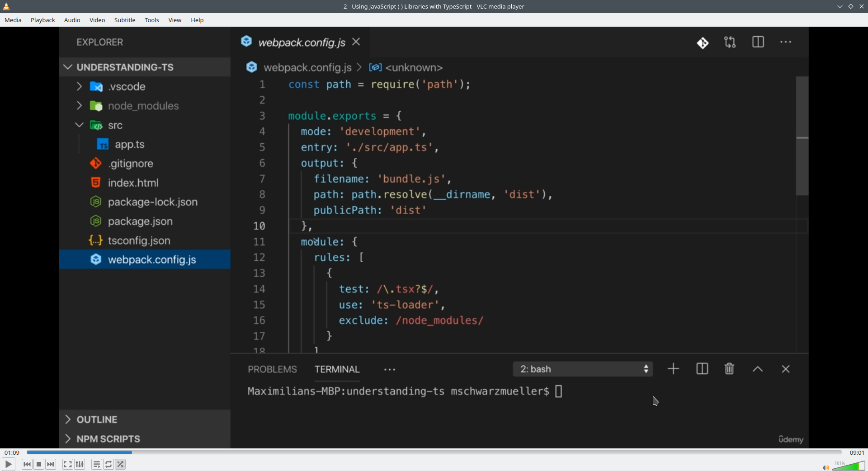
Task: Switch elapsed time display at 01:09
Action: tap(12, 452)
